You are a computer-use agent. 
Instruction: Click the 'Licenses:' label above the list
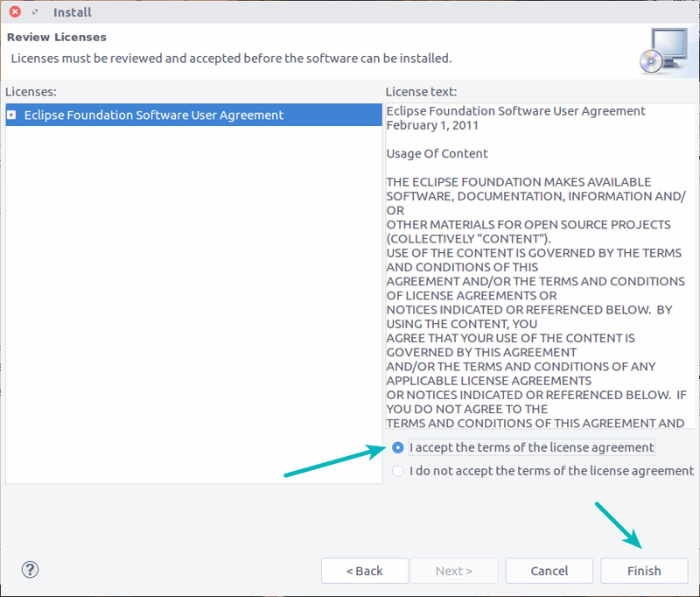tap(32, 91)
